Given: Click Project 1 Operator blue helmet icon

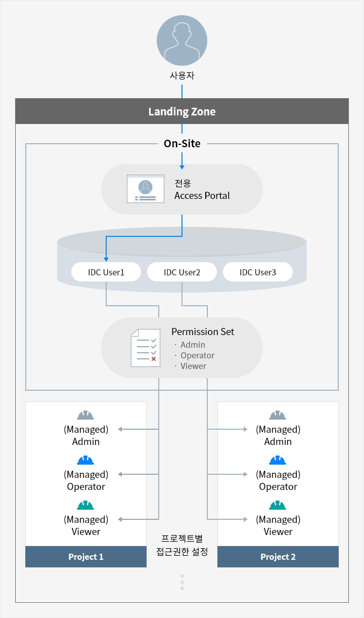Looking at the screenshot, I should 86,460.
